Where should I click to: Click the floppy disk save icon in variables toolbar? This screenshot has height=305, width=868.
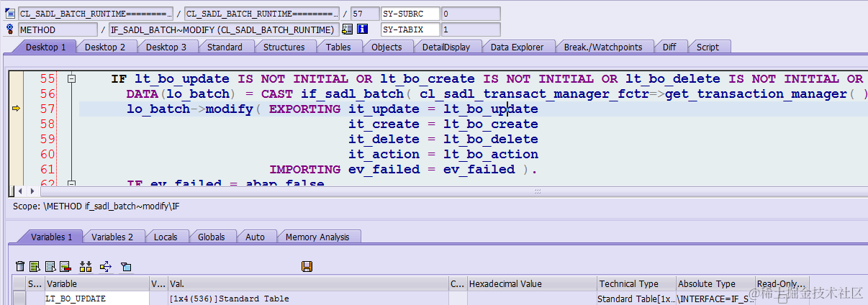point(307,267)
